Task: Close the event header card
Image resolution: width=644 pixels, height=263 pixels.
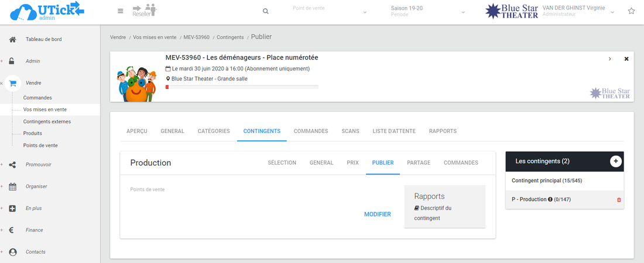Action: (626, 59)
